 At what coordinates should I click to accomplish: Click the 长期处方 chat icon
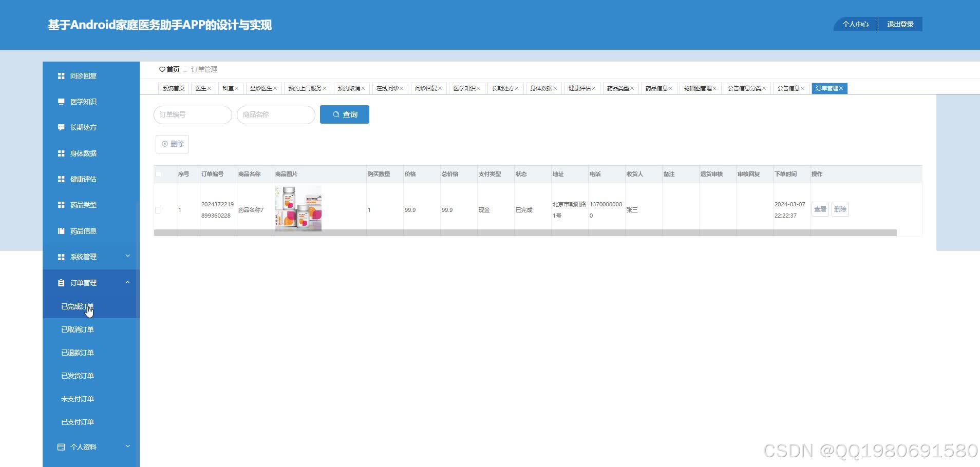click(61, 127)
